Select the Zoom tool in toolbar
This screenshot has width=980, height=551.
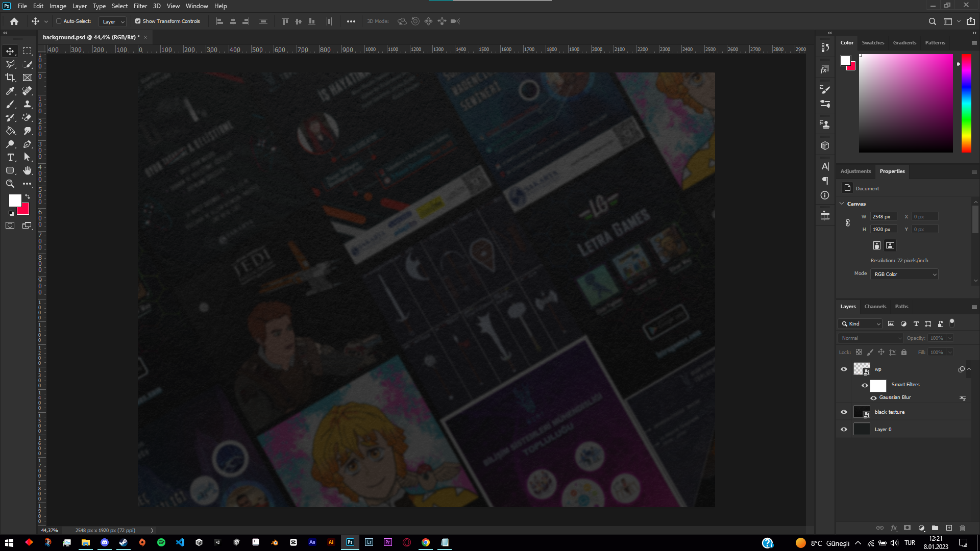[x=10, y=184]
